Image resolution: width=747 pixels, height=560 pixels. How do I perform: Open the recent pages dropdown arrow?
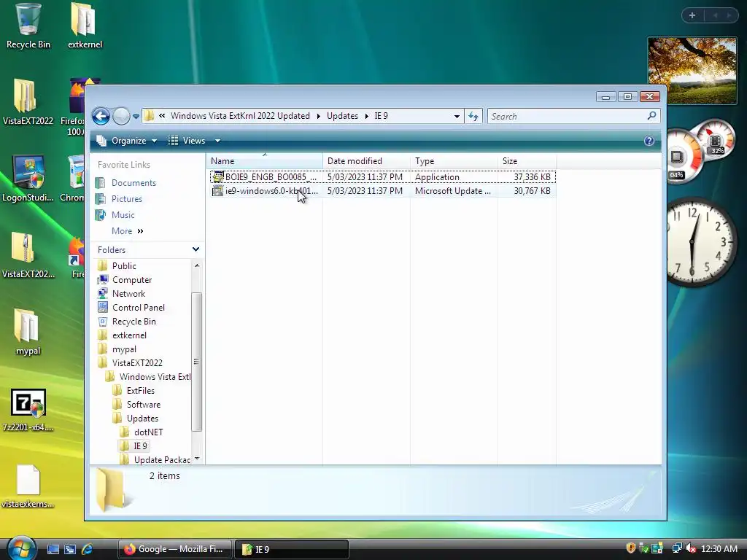click(x=136, y=116)
